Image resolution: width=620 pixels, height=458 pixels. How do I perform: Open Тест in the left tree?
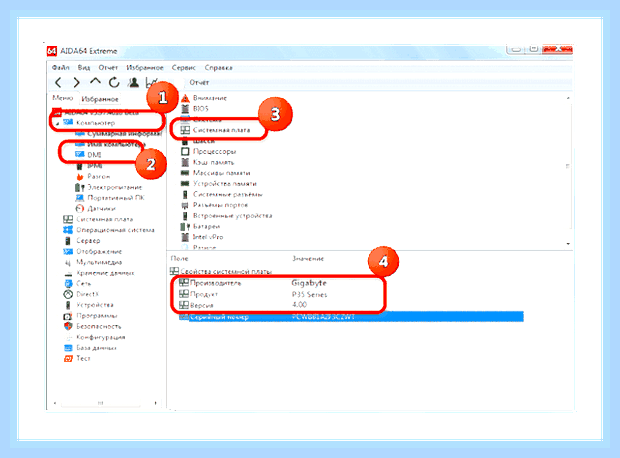(83, 358)
